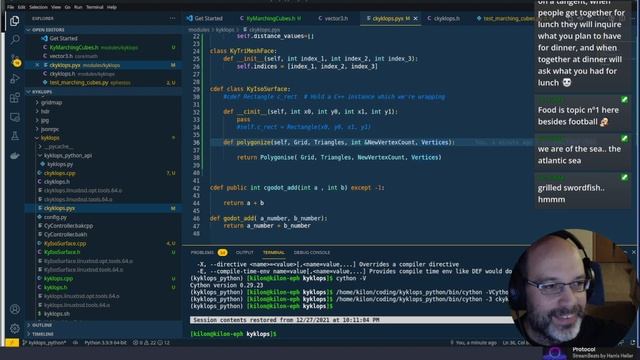Viewport: 640px width, 360px height.
Task: Open kyklops.sh in file tree
Action: tap(57, 314)
